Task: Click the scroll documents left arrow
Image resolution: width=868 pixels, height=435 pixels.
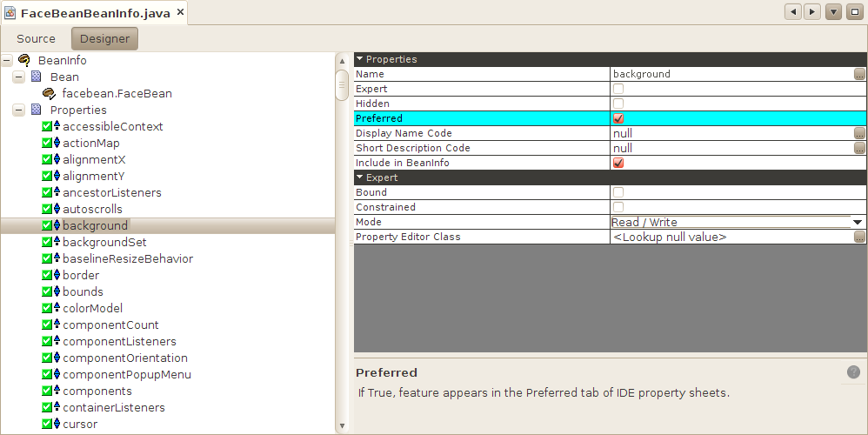Action: 792,12
